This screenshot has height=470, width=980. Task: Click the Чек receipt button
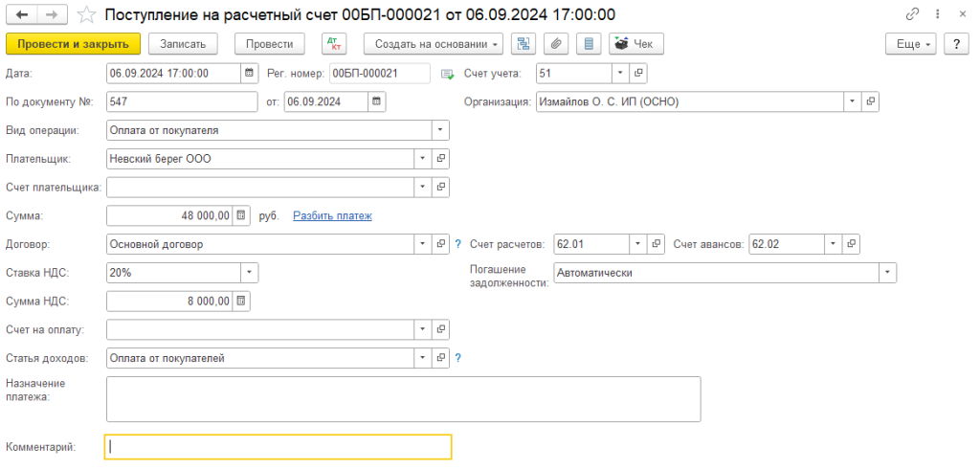pyautogui.click(x=636, y=44)
